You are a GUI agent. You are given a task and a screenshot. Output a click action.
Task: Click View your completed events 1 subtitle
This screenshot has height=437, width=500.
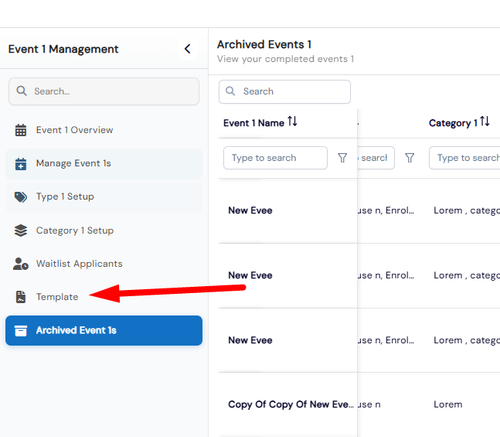tap(285, 59)
